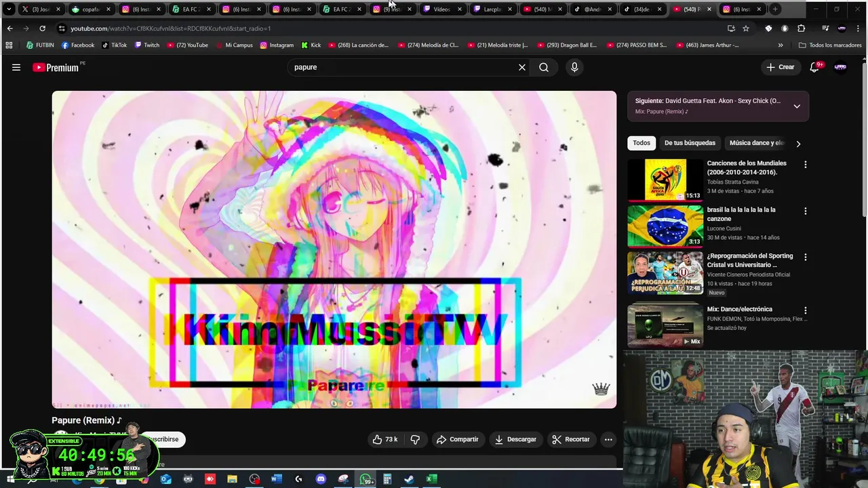Viewport: 868px width, 488px height.
Task: Open the notifications bell
Action: point(814,67)
